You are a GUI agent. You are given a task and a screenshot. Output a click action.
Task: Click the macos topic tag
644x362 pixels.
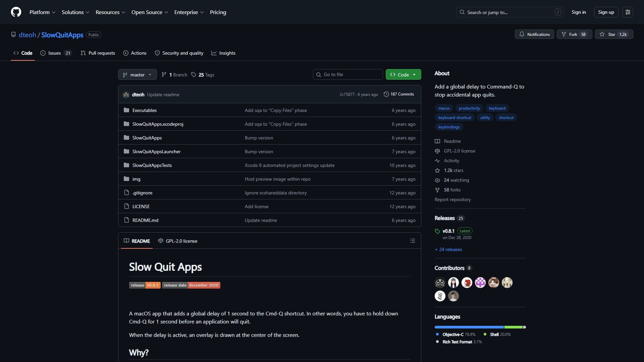point(444,108)
